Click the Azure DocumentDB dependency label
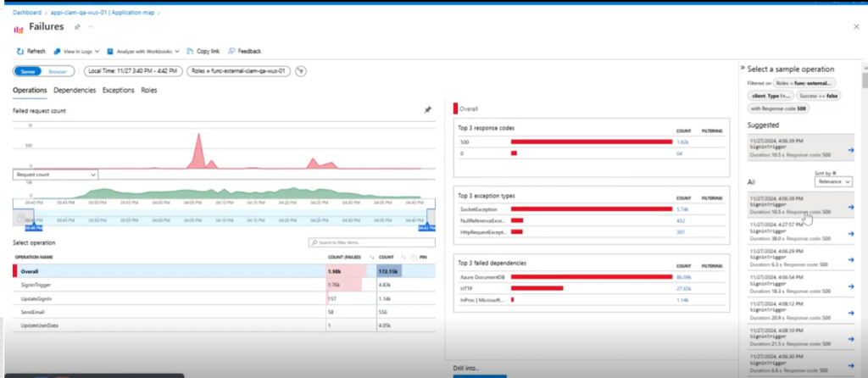 click(x=481, y=276)
